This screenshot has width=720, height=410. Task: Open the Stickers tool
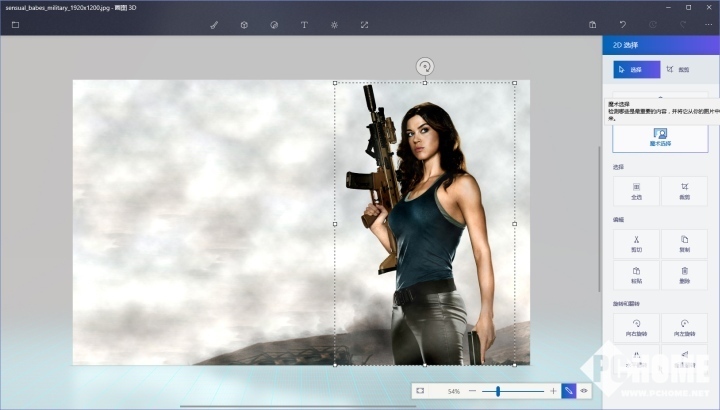tap(274, 25)
